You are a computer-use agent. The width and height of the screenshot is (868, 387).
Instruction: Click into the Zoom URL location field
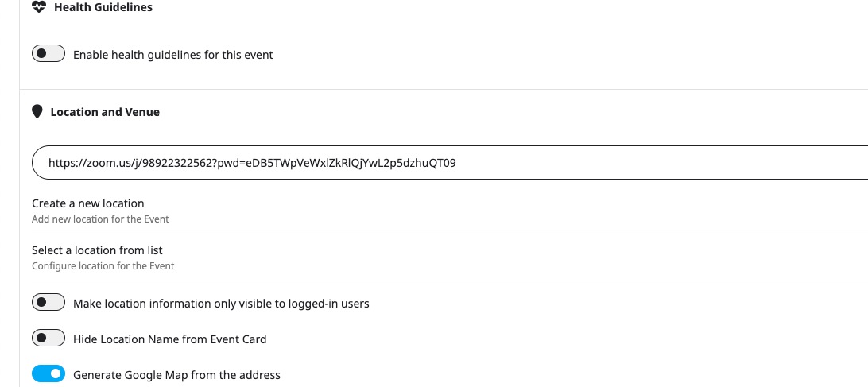click(450, 163)
